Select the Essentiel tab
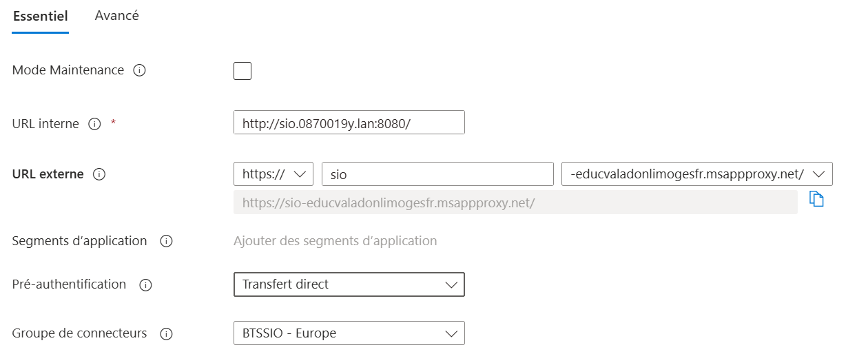This screenshot has height=354, width=868. tap(40, 17)
